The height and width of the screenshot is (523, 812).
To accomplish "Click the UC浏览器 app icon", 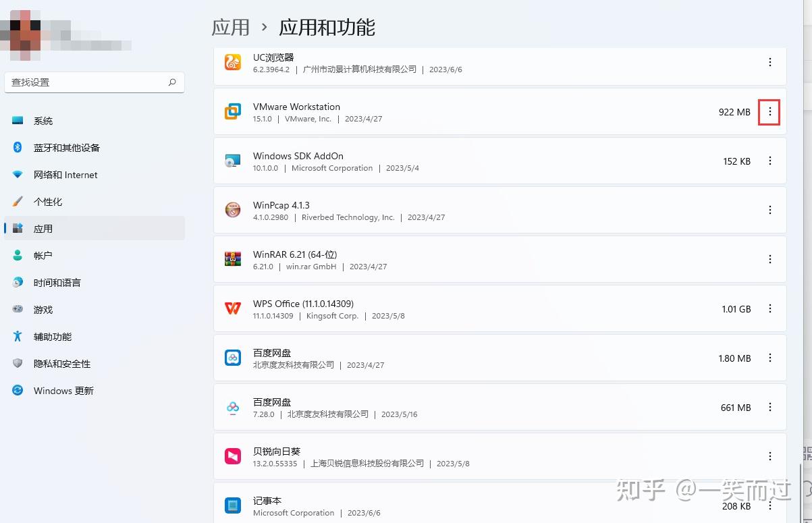I will 233,62.
